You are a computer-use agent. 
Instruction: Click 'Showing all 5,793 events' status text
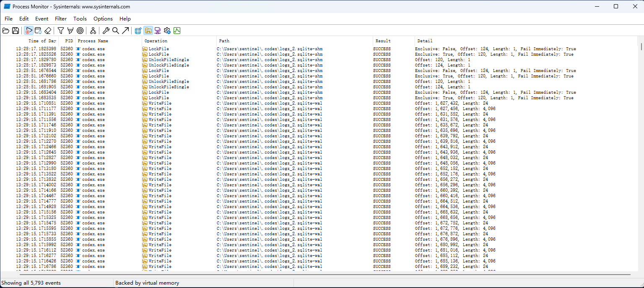(x=31, y=283)
